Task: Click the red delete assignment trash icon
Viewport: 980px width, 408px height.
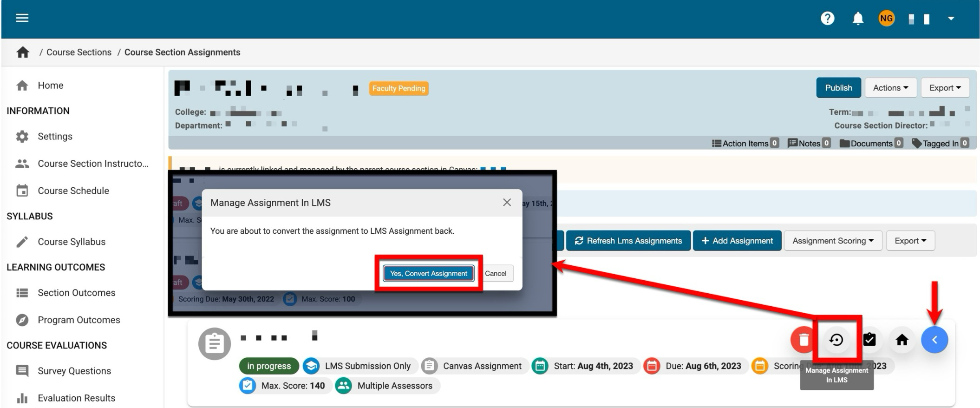Action: [804, 340]
